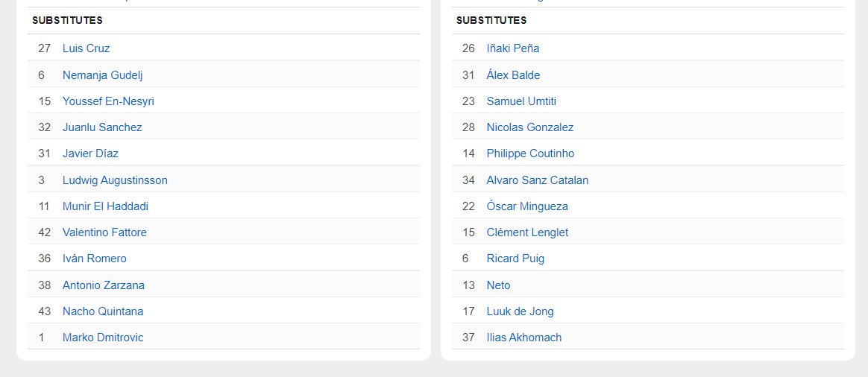This screenshot has height=377, width=868.
Task: Open Luis Cruz player page
Action: click(x=86, y=48)
